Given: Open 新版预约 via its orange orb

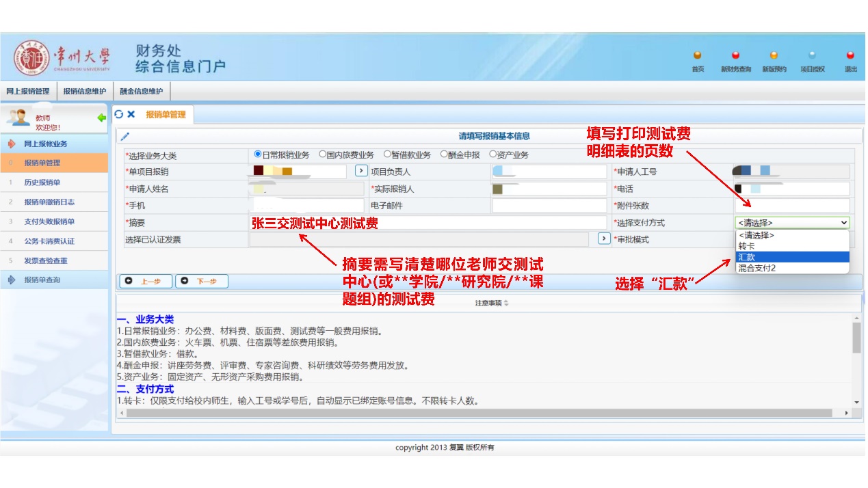Looking at the screenshot, I should click(x=774, y=55).
